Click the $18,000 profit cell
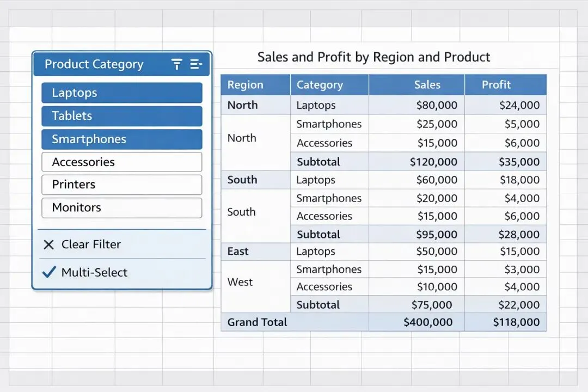 click(x=505, y=180)
